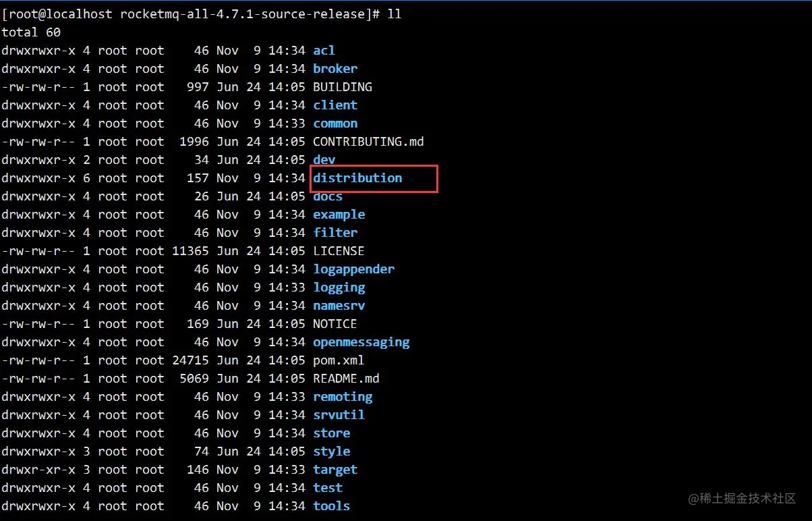Select the LICENSE file name
This screenshot has width=812, height=521.
pyautogui.click(x=339, y=251)
